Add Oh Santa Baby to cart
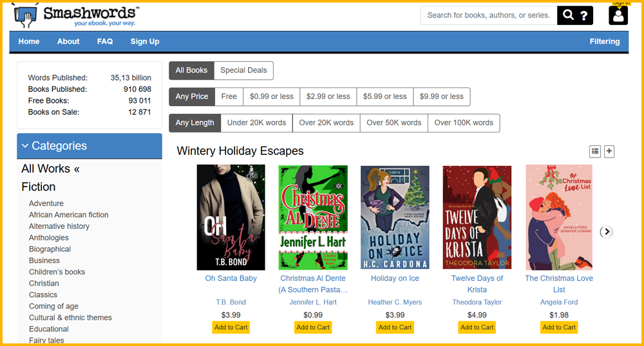Screen dimensions: 644x346 click(x=231, y=327)
